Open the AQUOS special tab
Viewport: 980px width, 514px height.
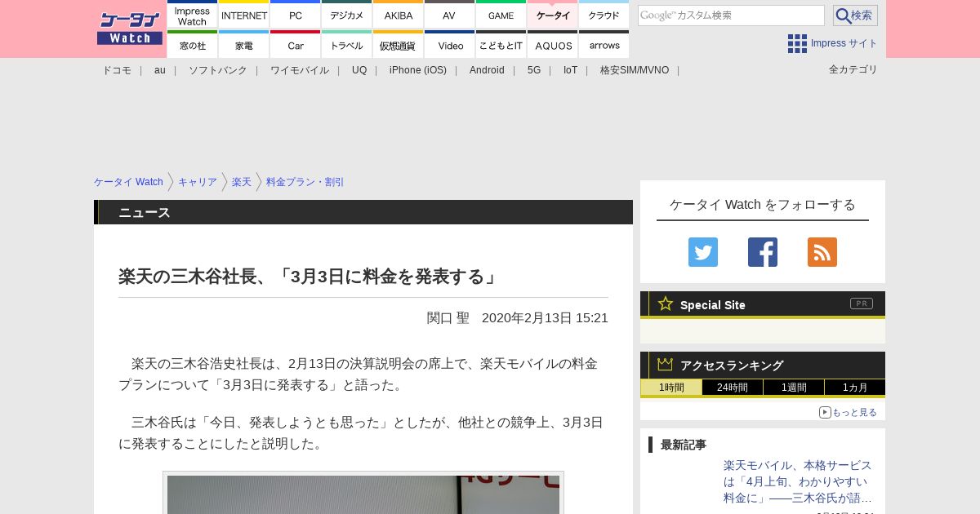553,44
